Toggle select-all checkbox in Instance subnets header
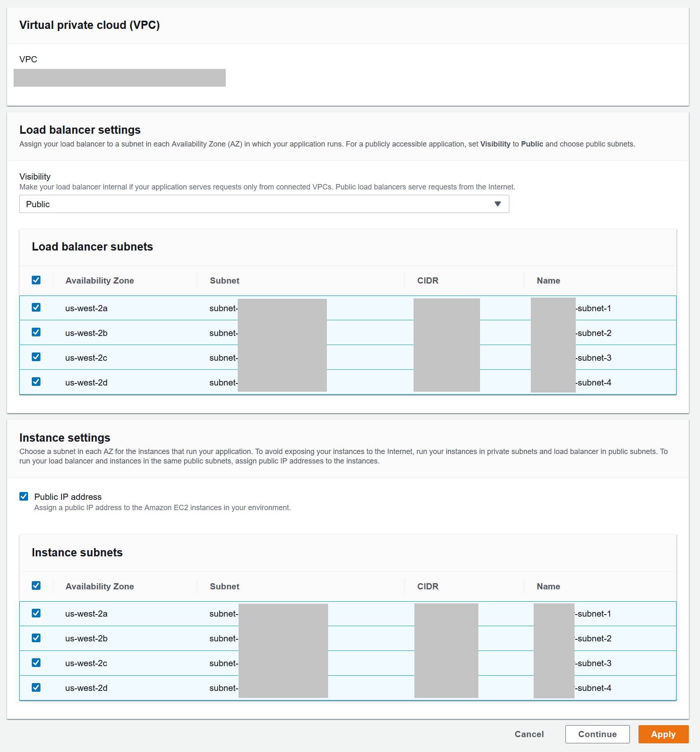700x752 pixels. coord(36,586)
